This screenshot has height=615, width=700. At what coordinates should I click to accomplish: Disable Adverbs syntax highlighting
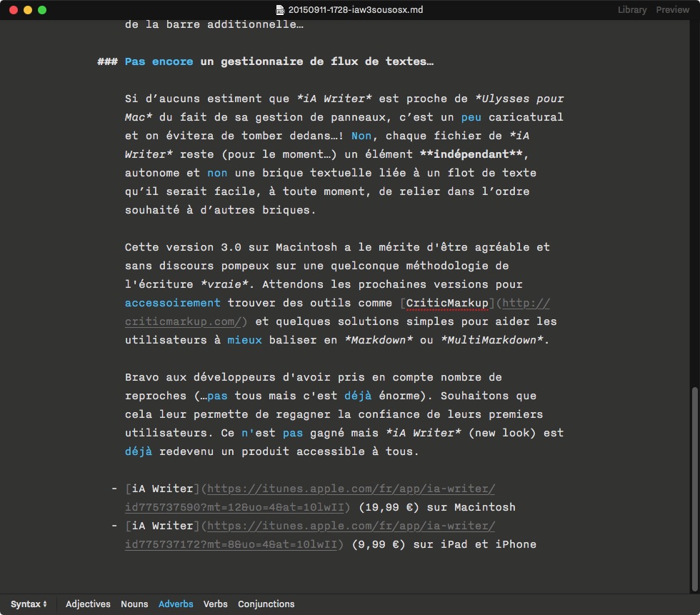[176, 604]
